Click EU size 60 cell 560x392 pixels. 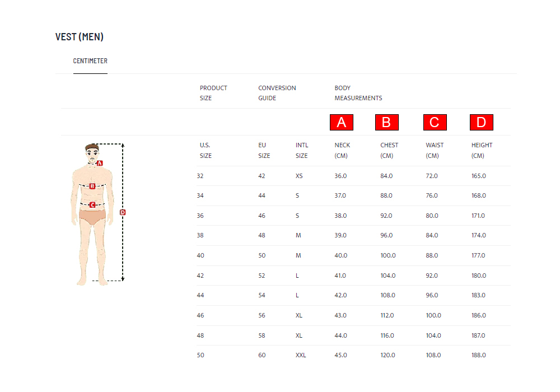click(262, 355)
